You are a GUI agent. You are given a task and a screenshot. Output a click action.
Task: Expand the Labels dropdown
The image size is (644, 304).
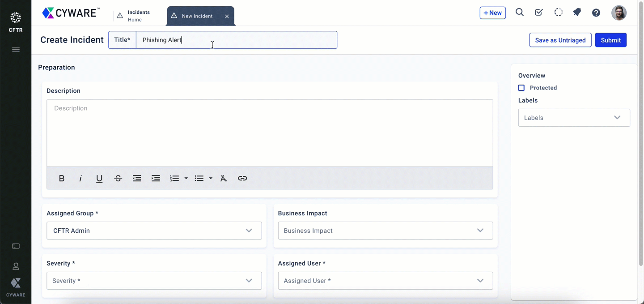point(574,118)
